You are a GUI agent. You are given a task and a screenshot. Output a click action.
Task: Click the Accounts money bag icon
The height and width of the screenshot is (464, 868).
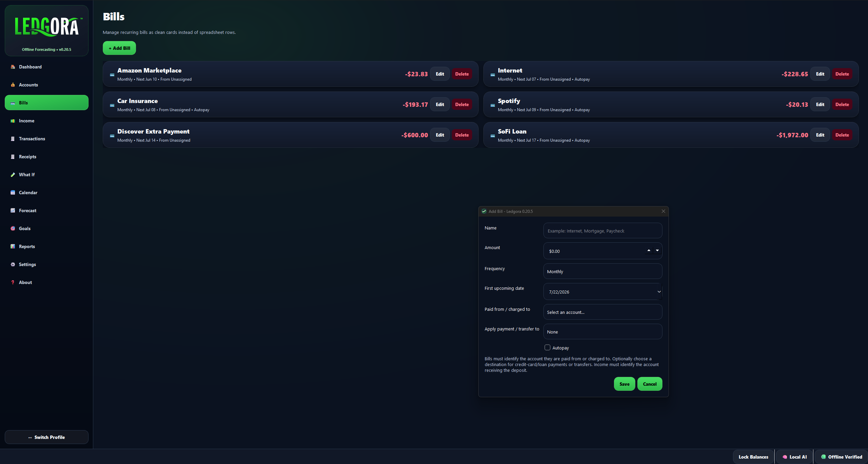coord(13,85)
